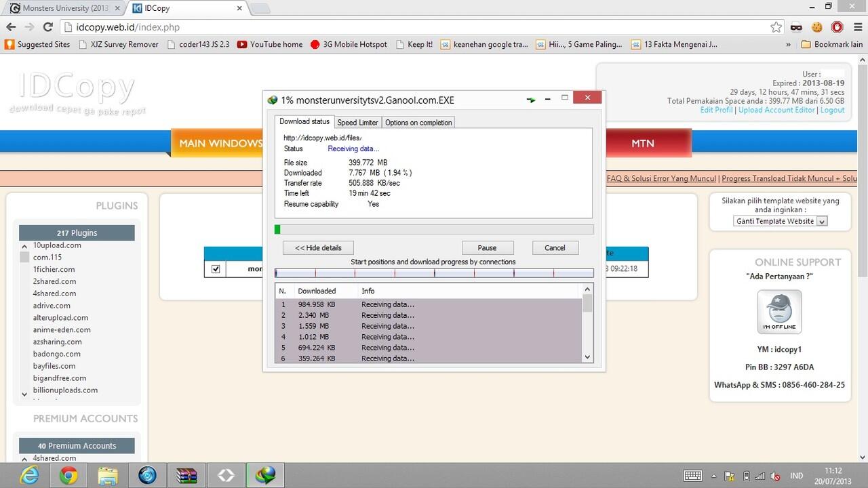Click the Hide details button
868x488 pixels.
click(x=318, y=247)
